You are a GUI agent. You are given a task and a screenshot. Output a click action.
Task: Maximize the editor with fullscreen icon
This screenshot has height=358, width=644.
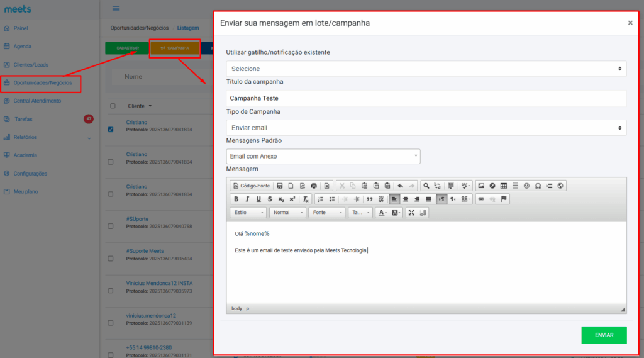411,213
